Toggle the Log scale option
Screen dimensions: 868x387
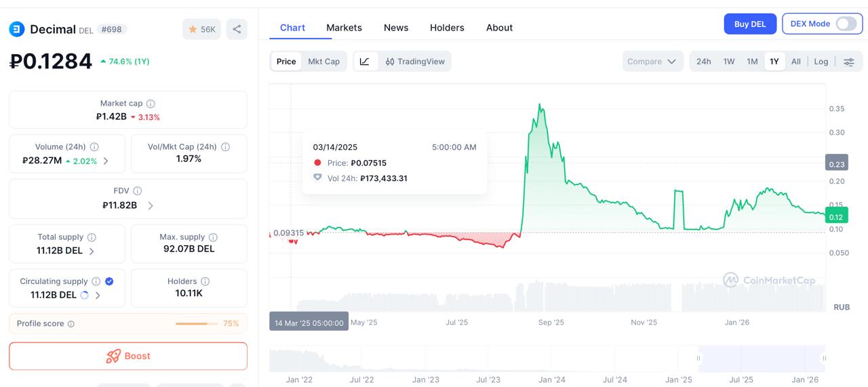pos(821,62)
